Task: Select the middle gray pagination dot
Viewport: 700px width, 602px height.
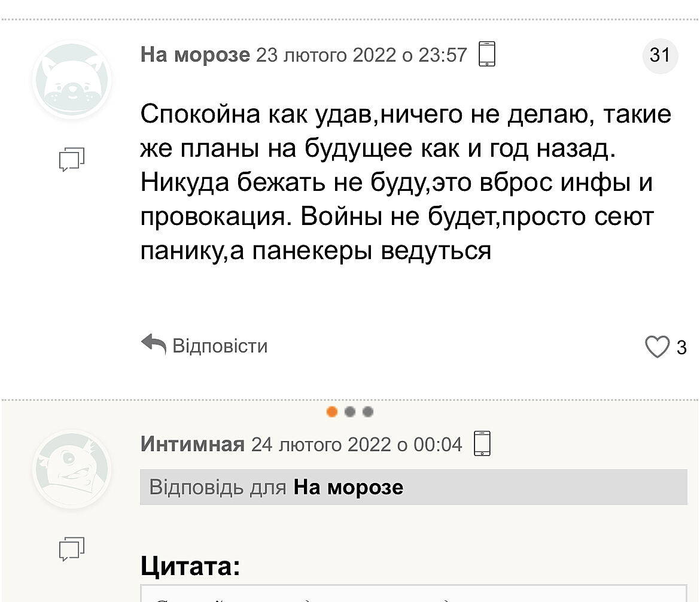Action: [x=351, y=412]
